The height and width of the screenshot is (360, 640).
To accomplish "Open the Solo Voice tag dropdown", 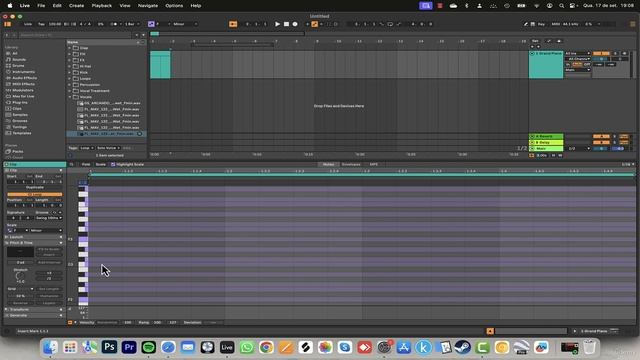I will click(x=108, y=148).
